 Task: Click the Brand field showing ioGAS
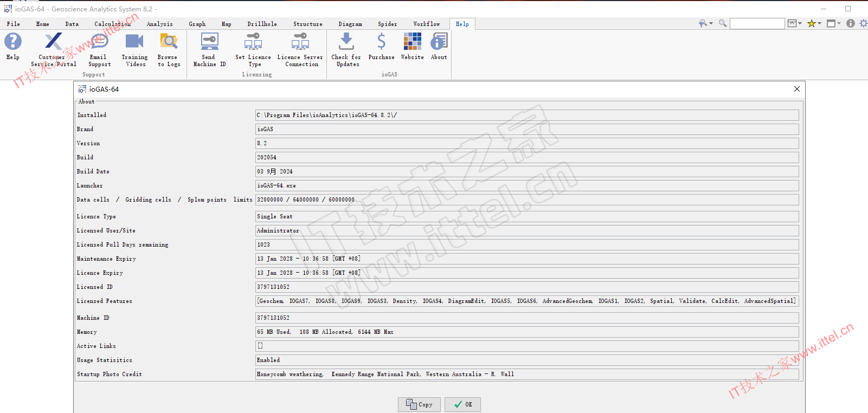coord(527,129)
